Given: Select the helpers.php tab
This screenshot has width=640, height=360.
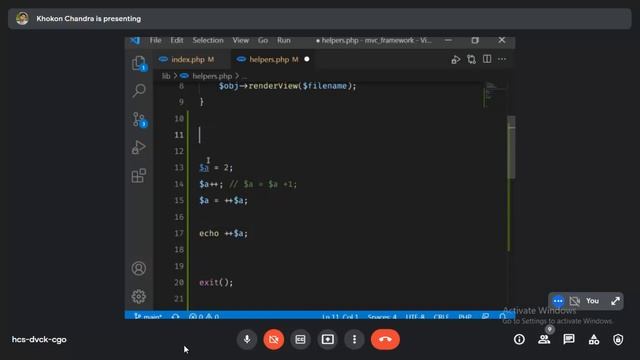Looking at the screenshot, I should (x=273, y=60).
